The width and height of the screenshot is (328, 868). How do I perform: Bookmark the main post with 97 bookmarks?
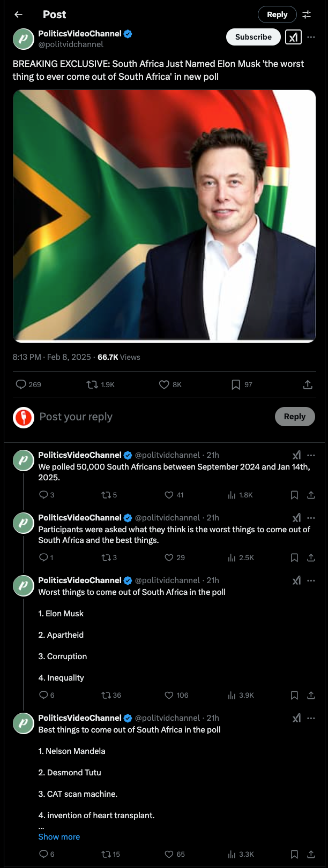236,384
